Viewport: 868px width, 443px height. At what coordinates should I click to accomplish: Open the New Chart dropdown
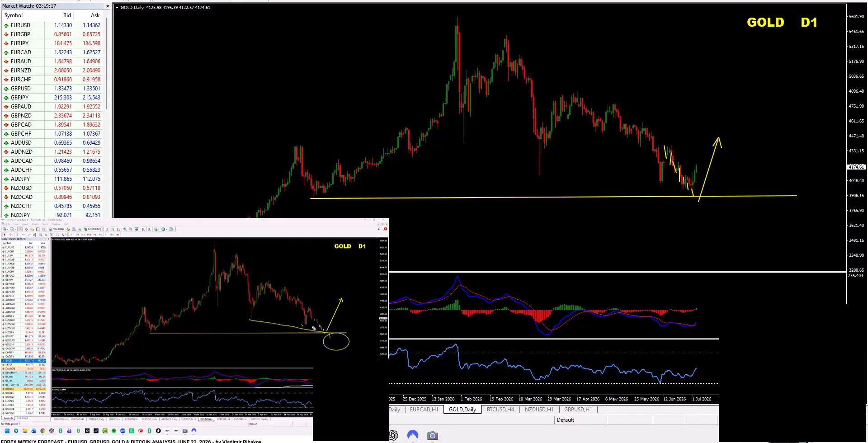pyautogui.click(x=5, y=229)
